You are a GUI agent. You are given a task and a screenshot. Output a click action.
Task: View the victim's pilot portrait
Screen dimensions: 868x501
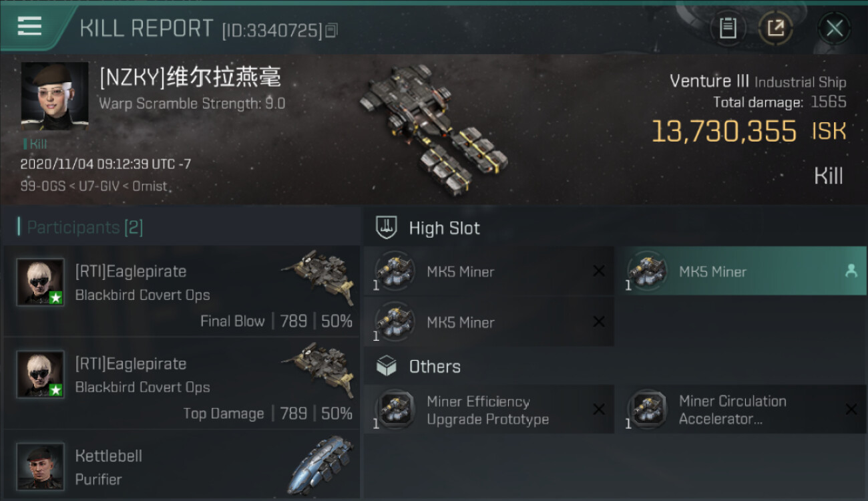pyautogui.click(x=55, y=97)
